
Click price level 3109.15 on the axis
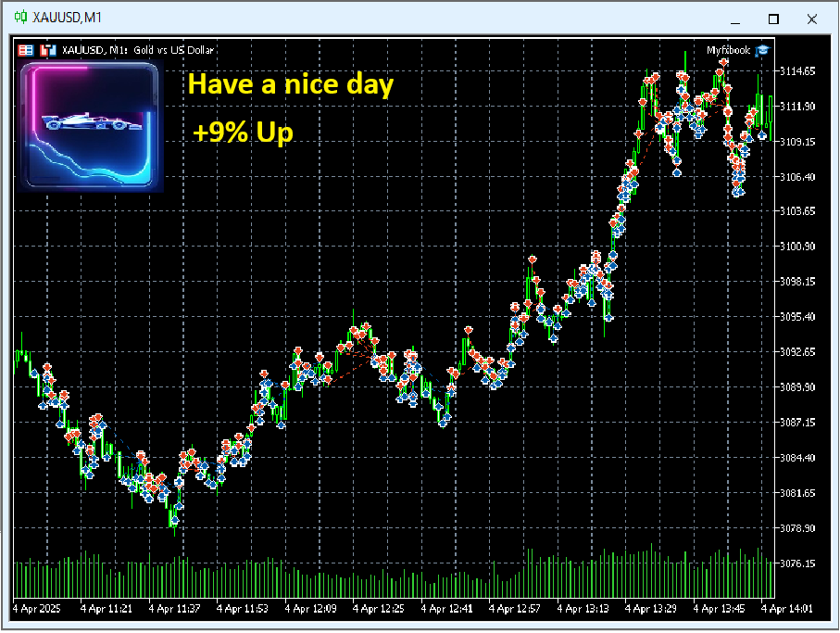(x=797, y=142)
